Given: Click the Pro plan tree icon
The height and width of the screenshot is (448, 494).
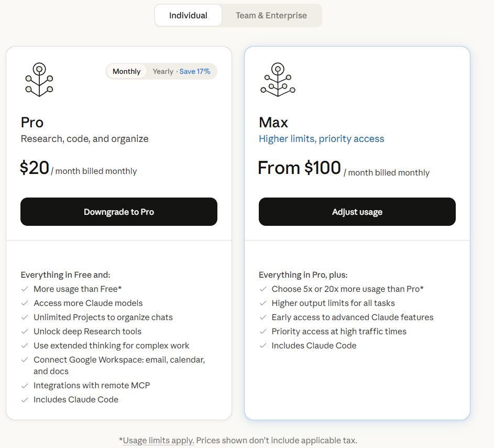Looking at the screenshot, I should pos(39,80).
